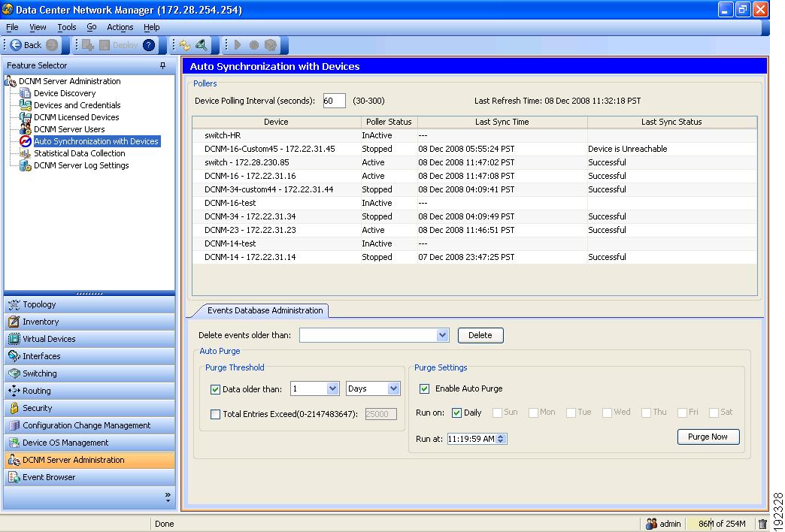The width and height of the screenshot is (785, 532).
Task: Click the filter icon in the toolbar
Action: click(202, 44)
